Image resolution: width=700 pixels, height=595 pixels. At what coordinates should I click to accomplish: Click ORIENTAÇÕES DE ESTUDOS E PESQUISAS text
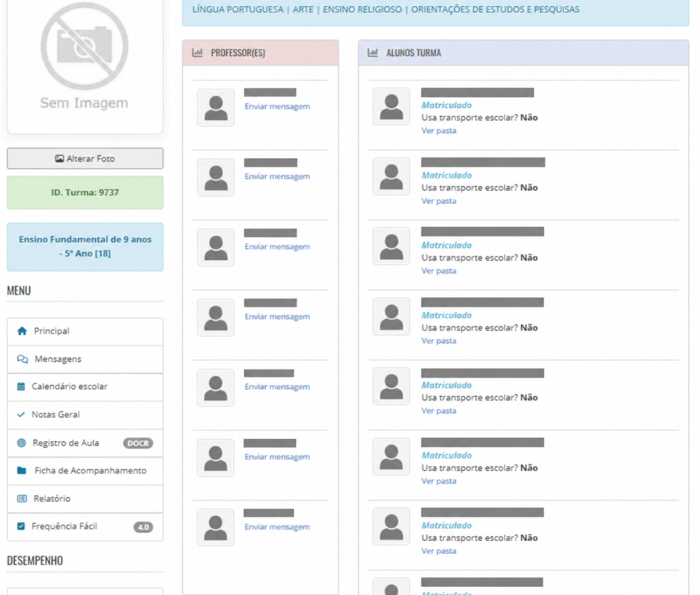click(496, 10)
